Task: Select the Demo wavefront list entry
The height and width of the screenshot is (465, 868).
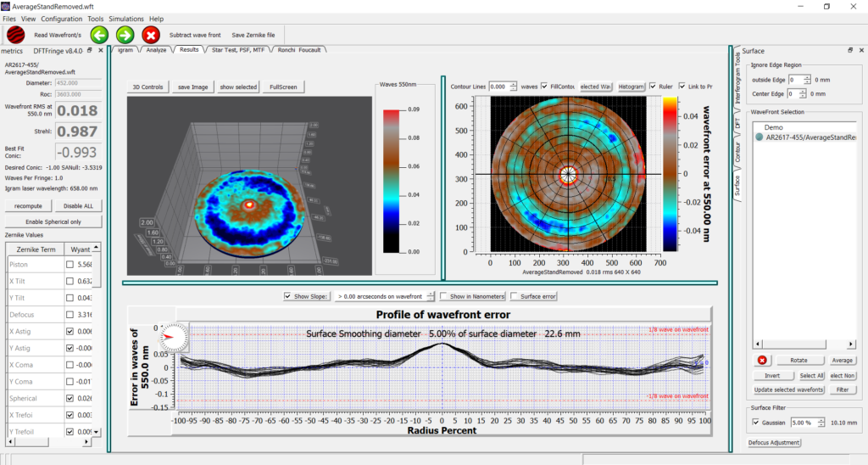Action: (x=774, y=127)
